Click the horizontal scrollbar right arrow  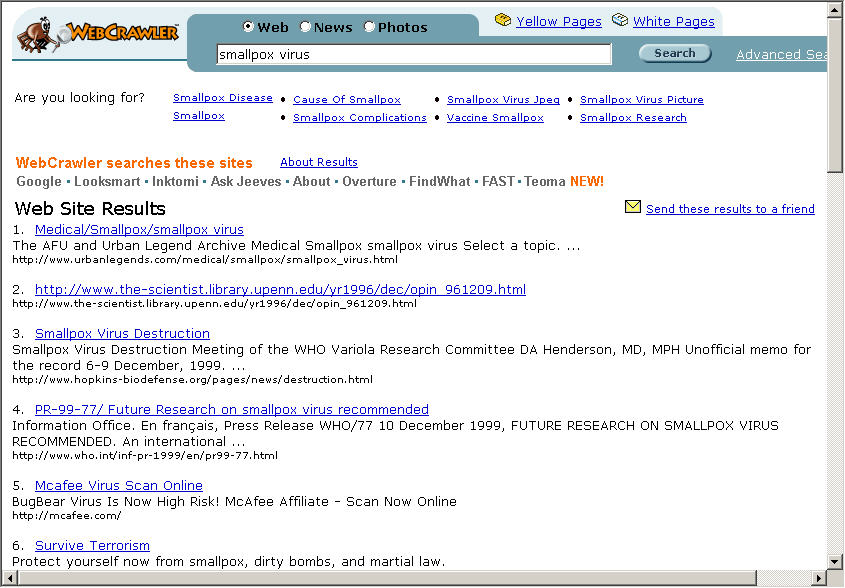(x=818, y=579)
